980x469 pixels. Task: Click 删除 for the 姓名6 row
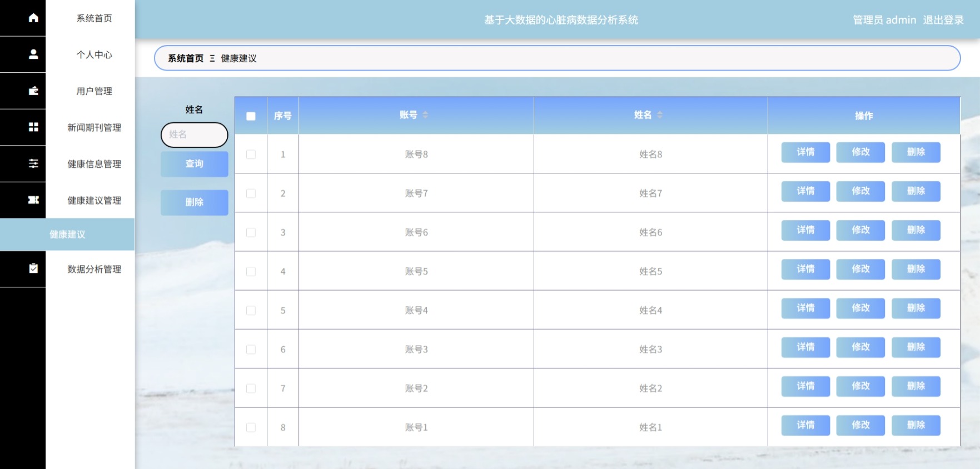(916, 230)
